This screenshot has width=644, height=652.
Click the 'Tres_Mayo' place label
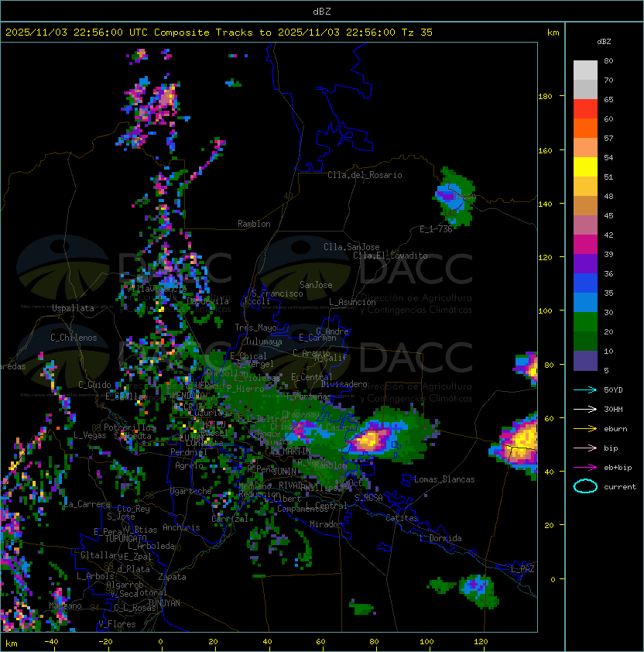pyautogui.click(x=255, y=328)
